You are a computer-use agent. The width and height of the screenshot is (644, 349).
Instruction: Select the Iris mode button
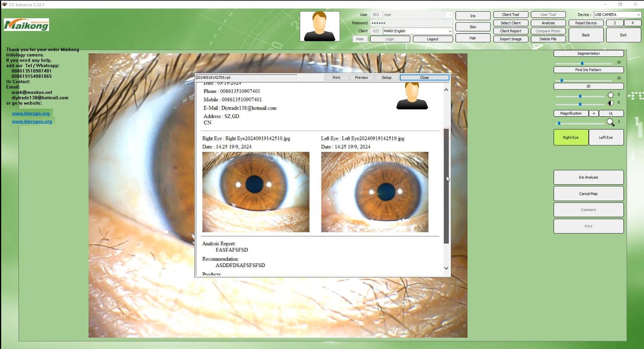[x=473, y=16]
